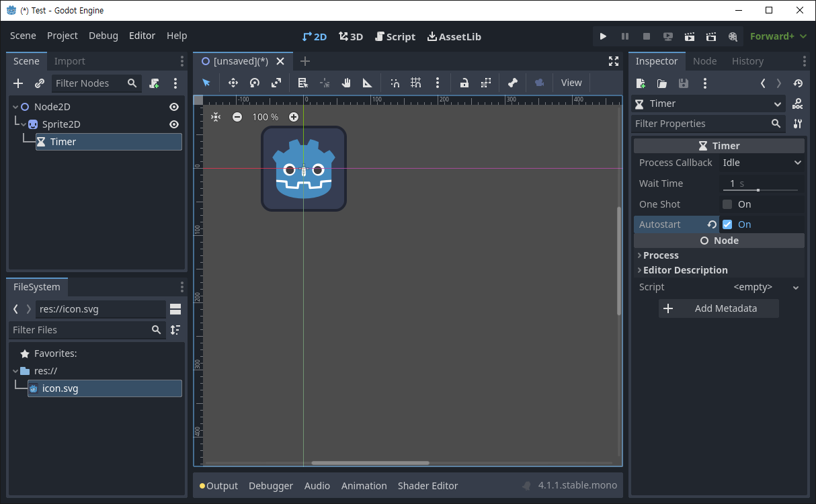Choose the Scale Mode tool
The height and width of the screenshot is (504, 816).
(276, 83)
